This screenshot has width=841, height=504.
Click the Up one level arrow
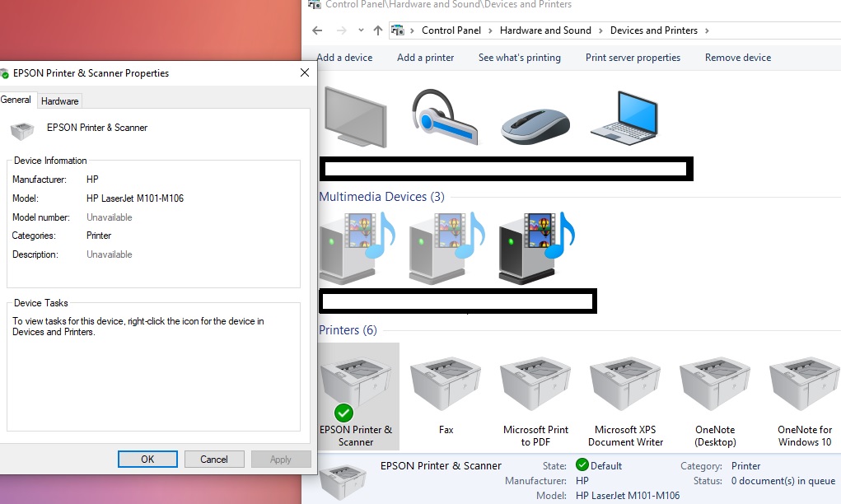tap(377, 30)
